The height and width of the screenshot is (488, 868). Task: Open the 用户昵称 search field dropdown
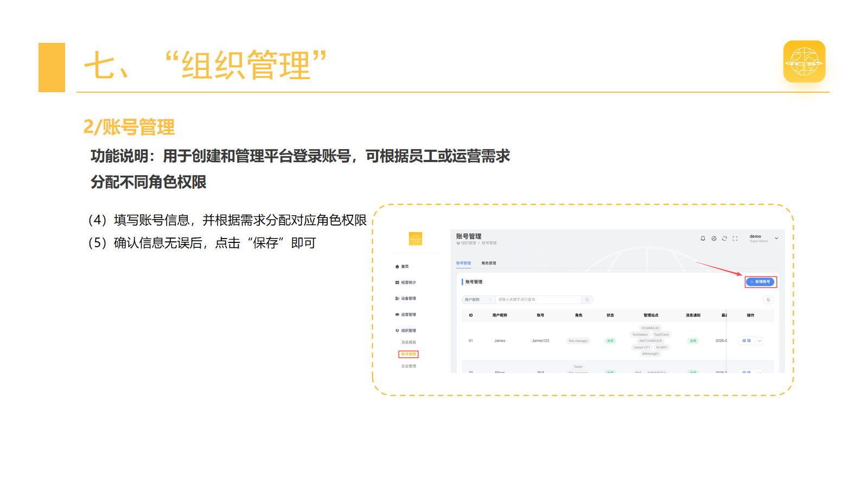(x=478, y=300)
